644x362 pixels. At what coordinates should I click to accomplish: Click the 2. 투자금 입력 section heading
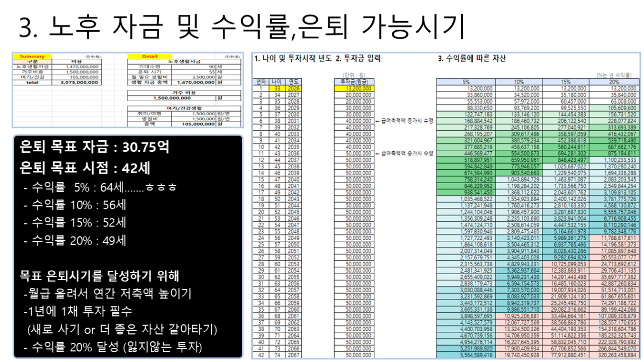click(x=358, y=59)
